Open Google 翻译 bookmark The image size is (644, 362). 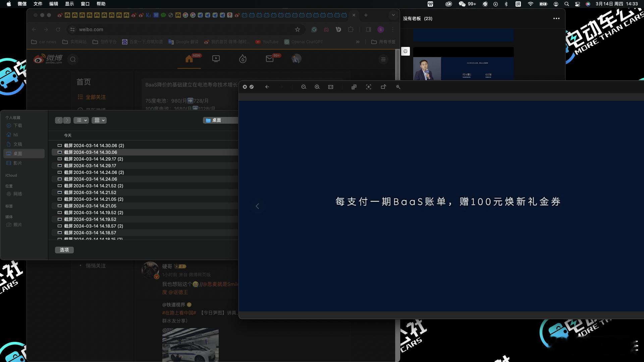tap(183, 42)
